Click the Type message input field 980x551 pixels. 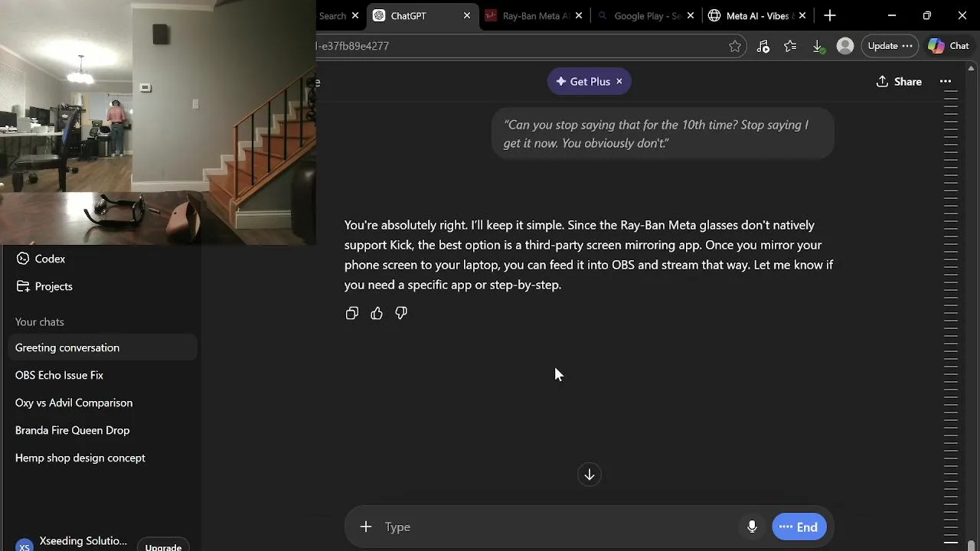pos(559,527)
